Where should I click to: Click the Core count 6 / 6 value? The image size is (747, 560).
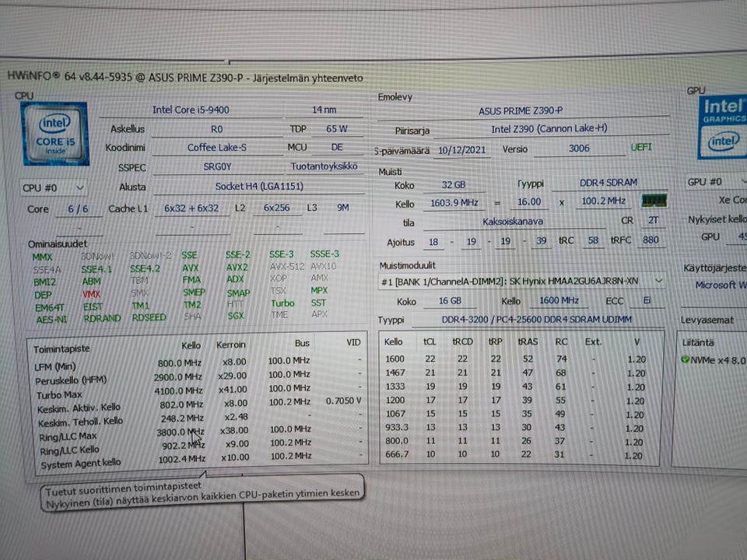tap(78, 208)
